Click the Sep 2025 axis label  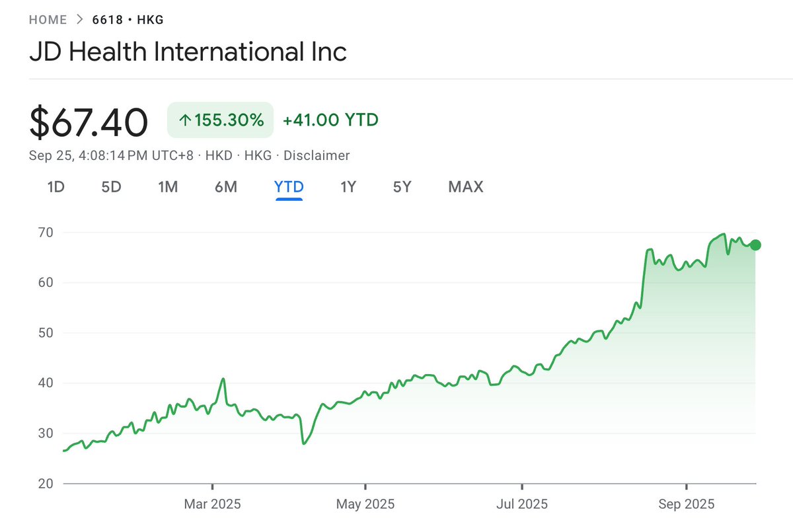(687, 504)
